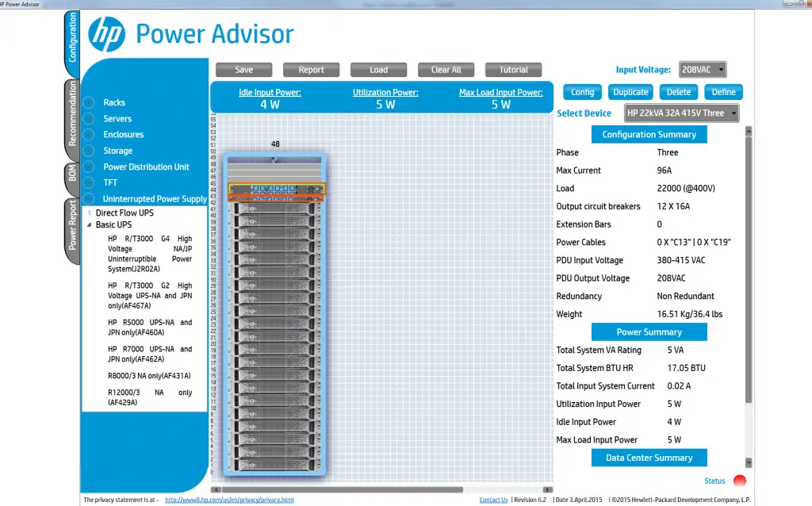The width and height of the screenshot is (812, 506).
Task: Collapse the Basic UPS tree
Action: (x=89, y=224)
